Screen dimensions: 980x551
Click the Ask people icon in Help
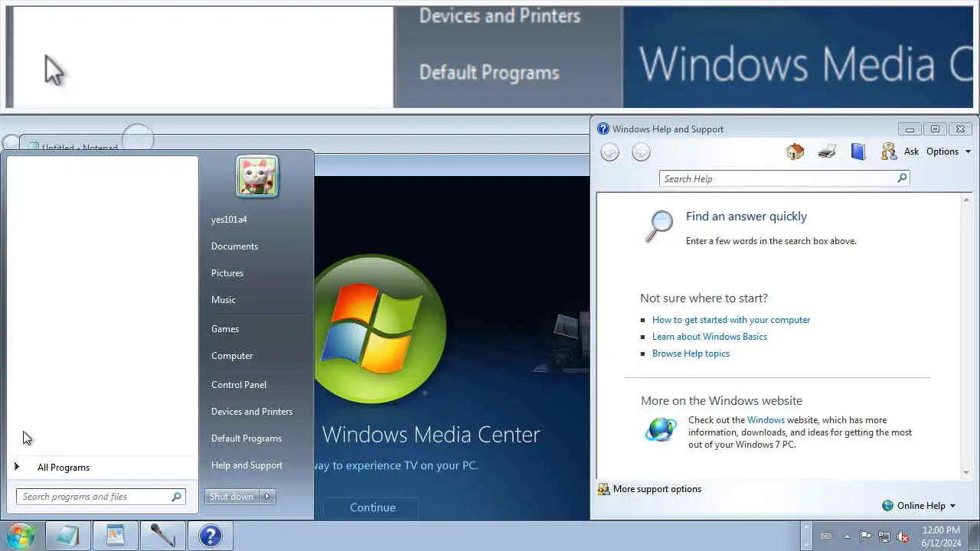pyautogui.click(x=888, y=152)
